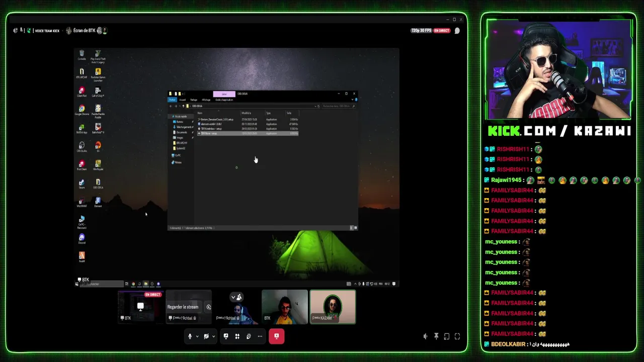This screenshot has width=644, height=362.
Task: Click the Windows taskbar search box
Action: pos(101,284)
